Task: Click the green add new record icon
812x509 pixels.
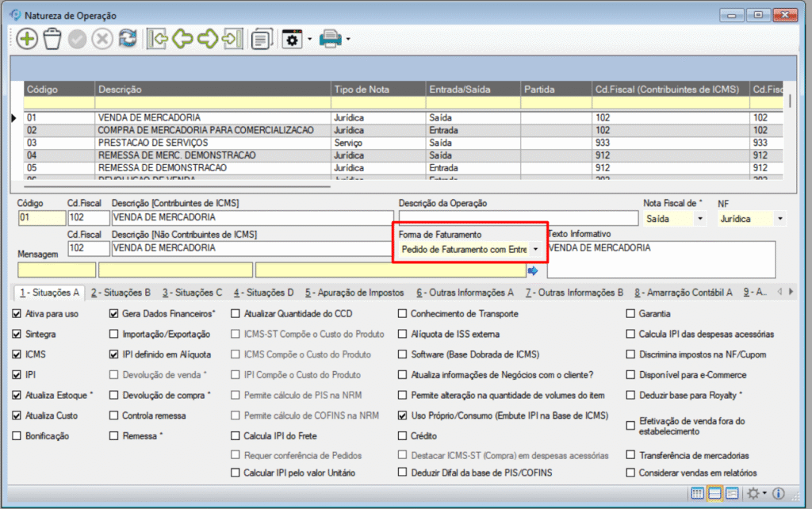Action: coord(27,39)
